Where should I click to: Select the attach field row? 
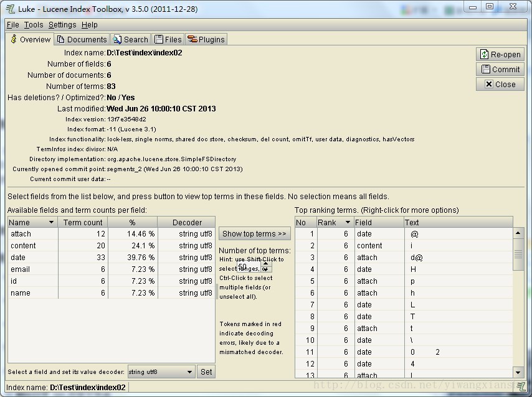112,233
